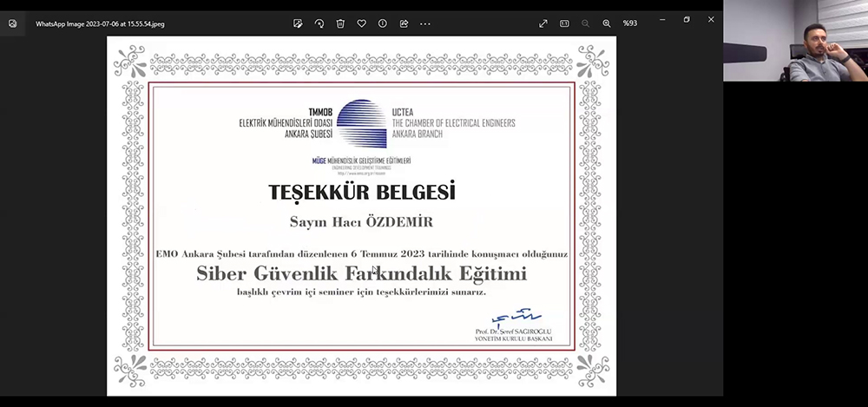
Task: Click the ANKARA BRANCH text
Action: [418, 134]
